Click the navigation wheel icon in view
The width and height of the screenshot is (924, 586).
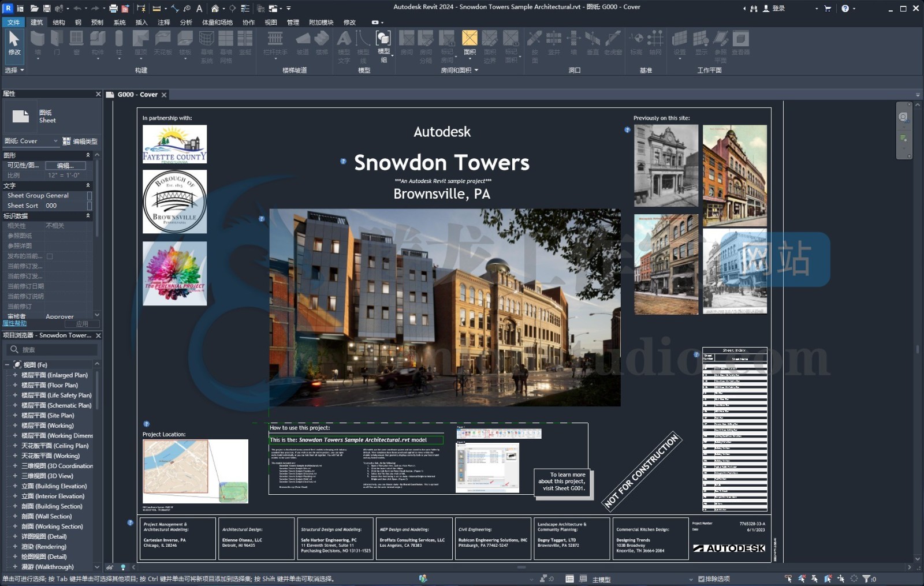(903, 117)
